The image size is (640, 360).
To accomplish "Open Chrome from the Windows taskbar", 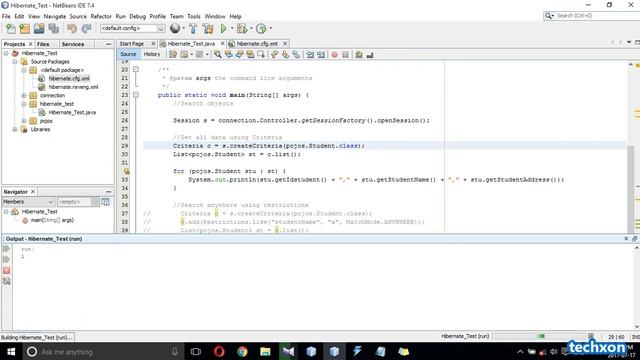I will [242, 351].
